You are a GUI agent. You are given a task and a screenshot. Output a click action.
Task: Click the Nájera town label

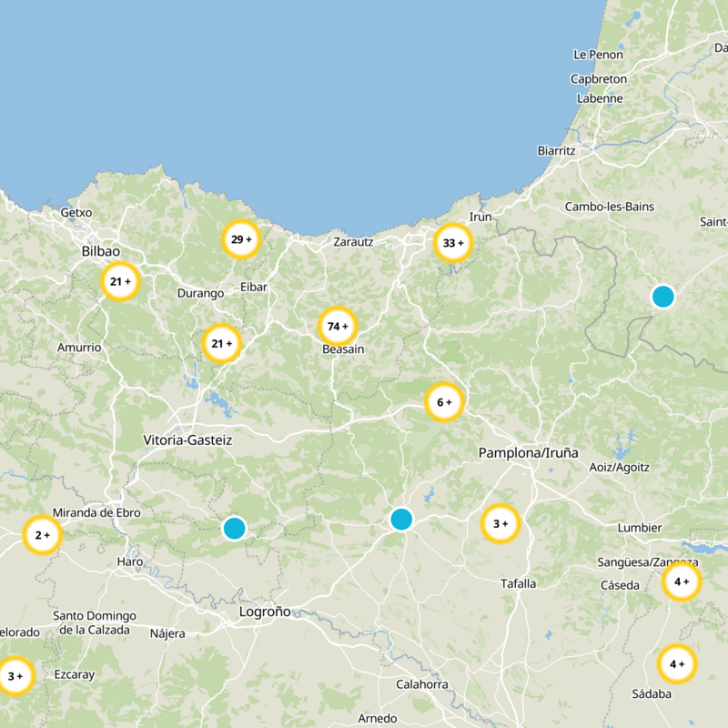pos(167,633)
